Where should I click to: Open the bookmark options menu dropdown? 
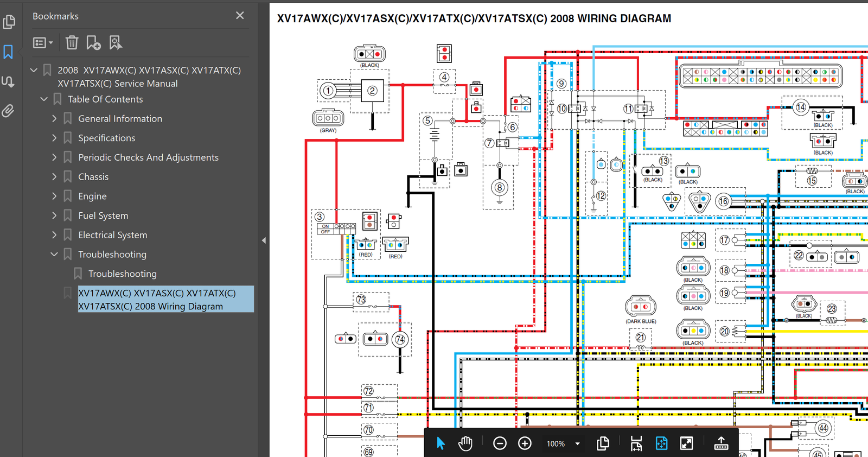tap(43, 42)
